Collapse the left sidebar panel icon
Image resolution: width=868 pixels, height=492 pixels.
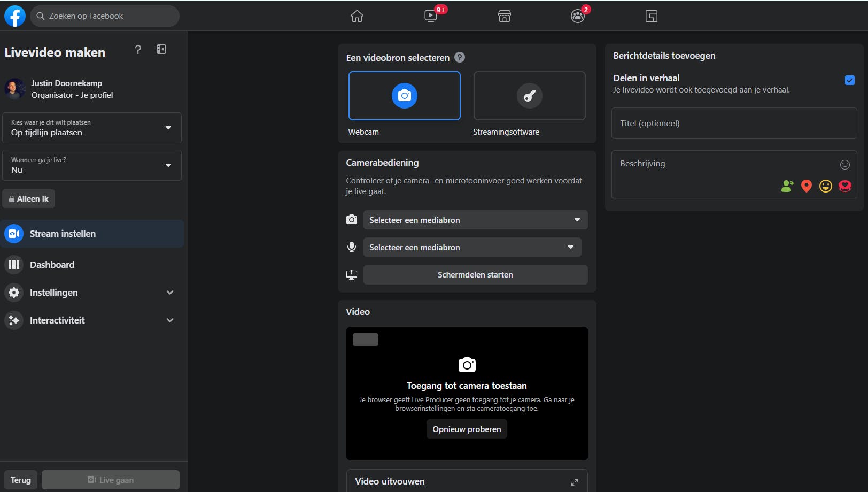pyautogui.click(x=161, y=50)
